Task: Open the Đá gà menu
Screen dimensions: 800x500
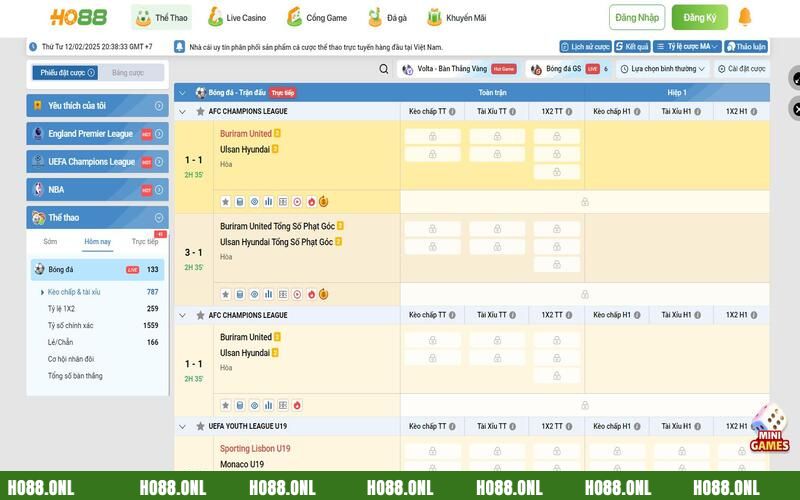Action: [387, 17]
